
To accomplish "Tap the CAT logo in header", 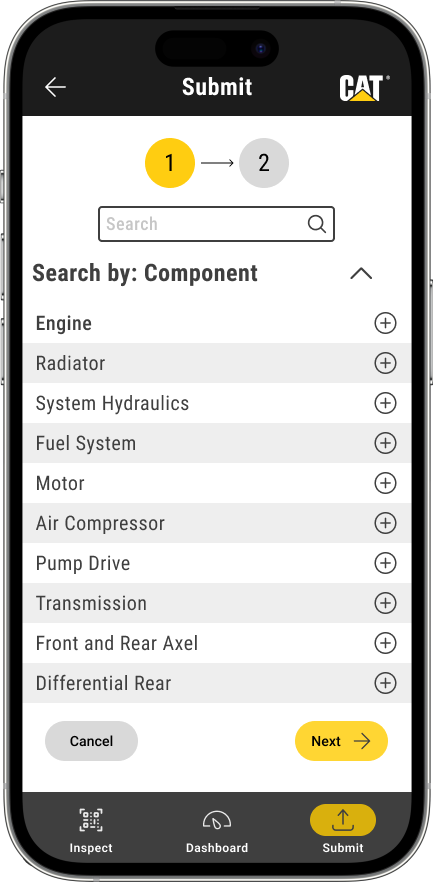I will 364,88.
